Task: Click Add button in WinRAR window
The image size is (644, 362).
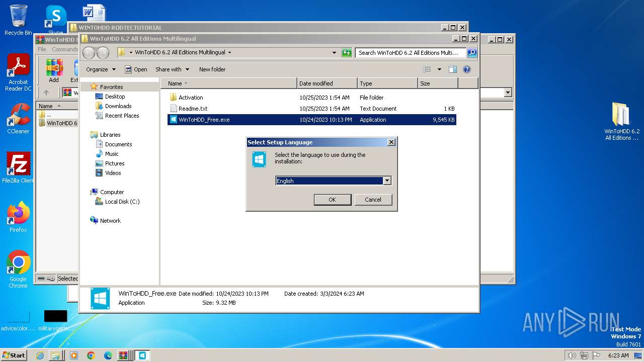Action: pyautogui.click(x=54, y=70)
